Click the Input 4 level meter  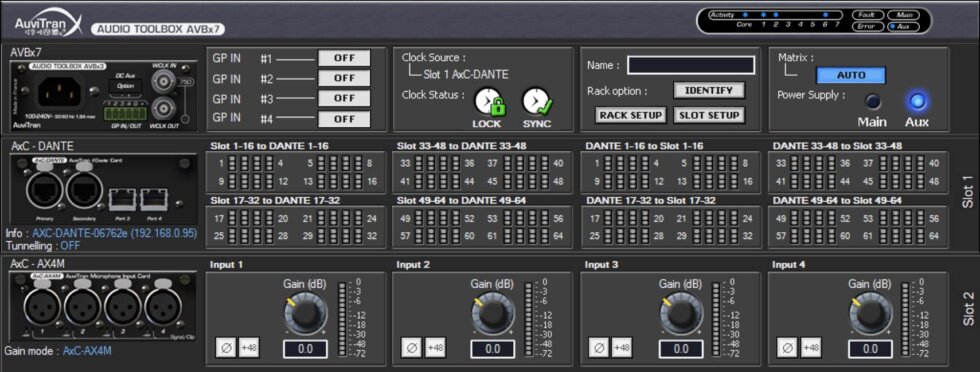coord(905,319)
